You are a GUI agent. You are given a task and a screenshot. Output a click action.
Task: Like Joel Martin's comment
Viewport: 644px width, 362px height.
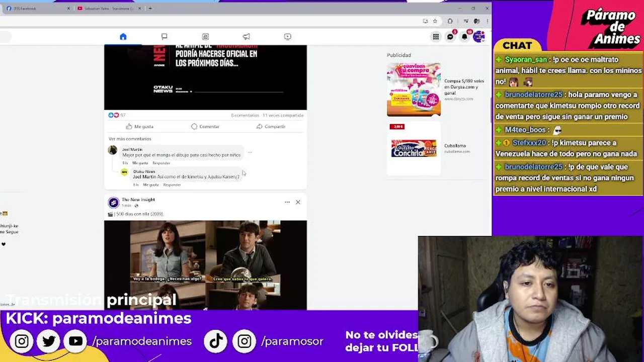[x=140, y=163]
